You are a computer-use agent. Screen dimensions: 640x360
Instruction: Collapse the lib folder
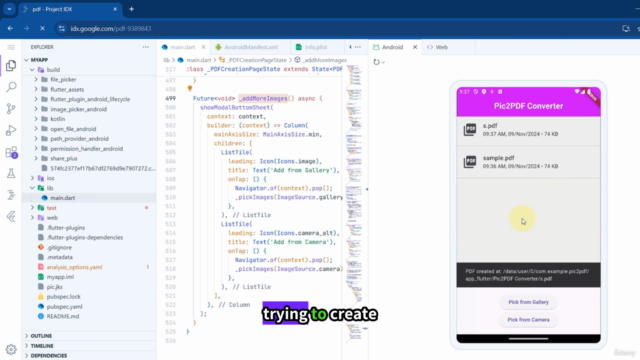pos(32,188)
